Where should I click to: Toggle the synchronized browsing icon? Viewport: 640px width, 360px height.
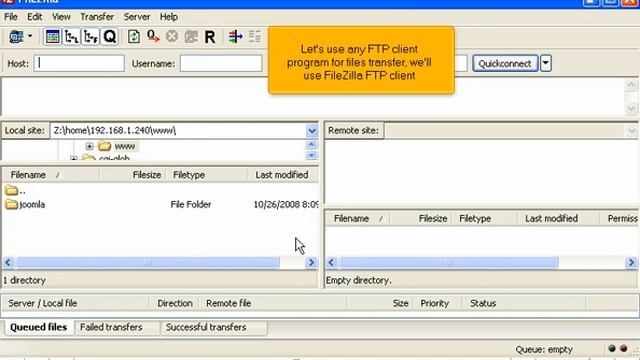pyautogui.click(x=255, y=37)
